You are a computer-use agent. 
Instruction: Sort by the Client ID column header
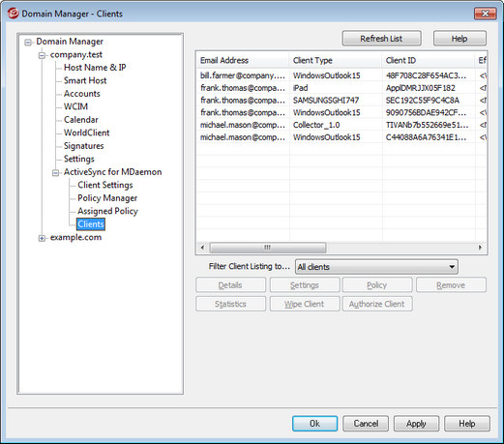(x=428, y=60)
